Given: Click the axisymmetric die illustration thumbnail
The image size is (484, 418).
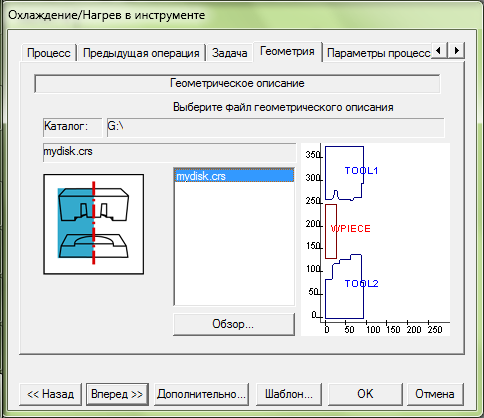Looking at the screenshot, I should pyautogui.click(x=94, y=224).
